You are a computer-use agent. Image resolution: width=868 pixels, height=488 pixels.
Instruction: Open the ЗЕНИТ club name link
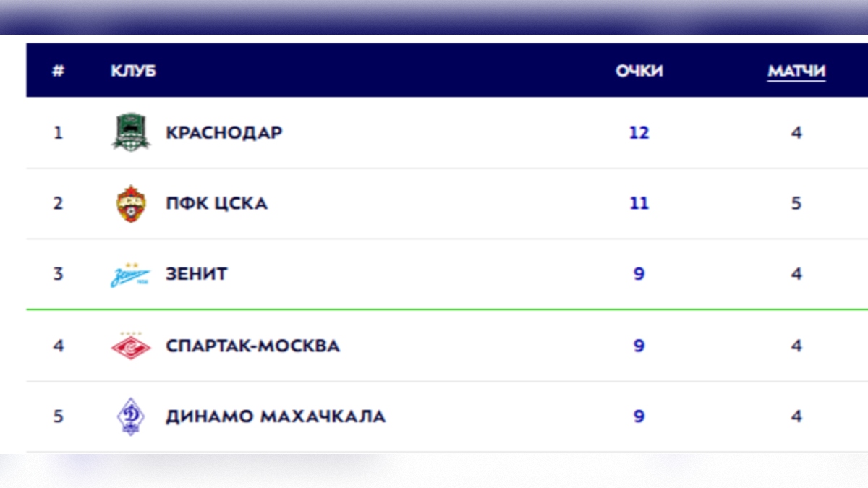197,274
